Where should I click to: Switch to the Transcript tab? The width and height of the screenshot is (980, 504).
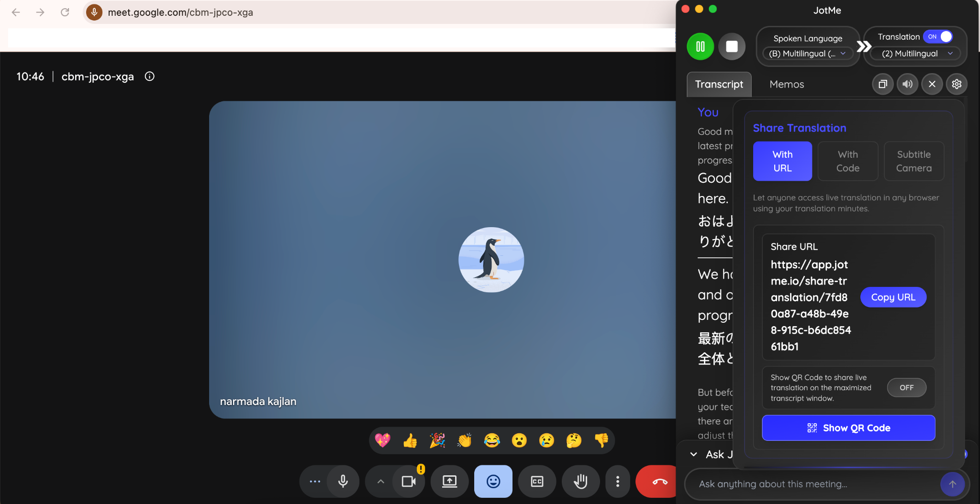click(719, 84)
